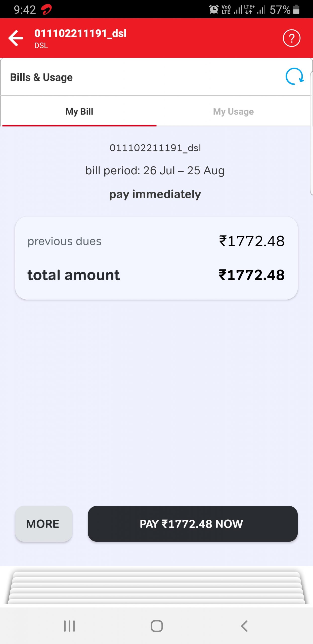This screenshot has height=644, width=313.
Task: Tap the Bills & Usage heading
Action: click(x=41, y=77)
